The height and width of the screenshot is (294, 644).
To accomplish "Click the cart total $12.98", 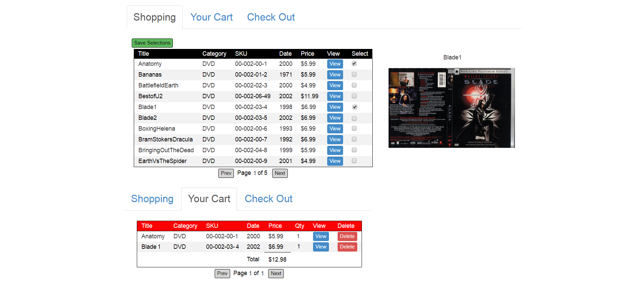I will click(277, 260).
